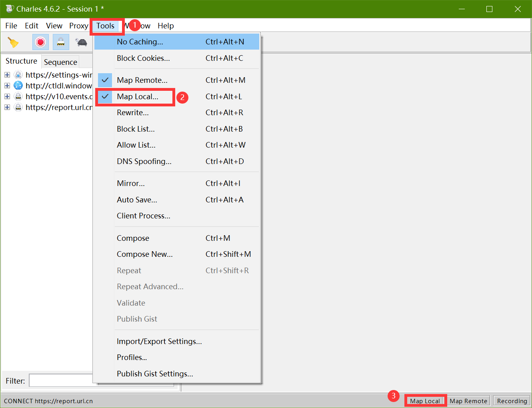Image resolution: width=532 pixels, height=408 pixels.
Task: Click the red record traffic icon
Action: click(40, 42)
